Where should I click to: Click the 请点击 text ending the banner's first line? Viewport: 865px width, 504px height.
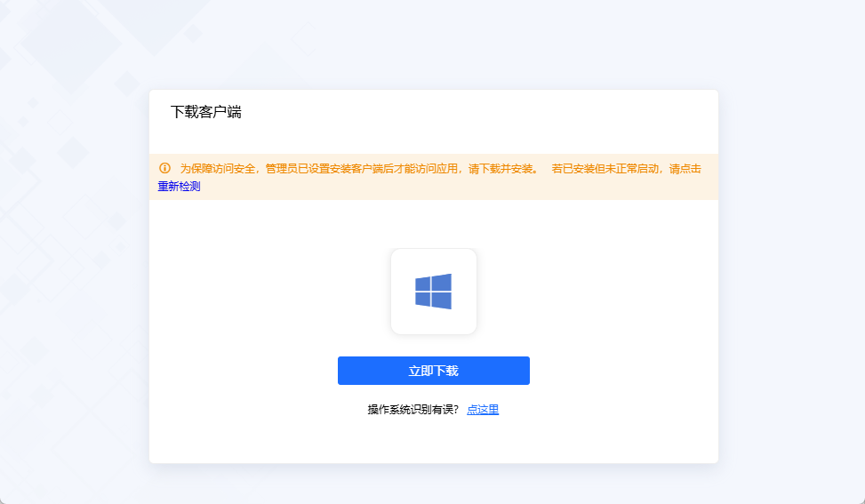click(x=685, y=168)
